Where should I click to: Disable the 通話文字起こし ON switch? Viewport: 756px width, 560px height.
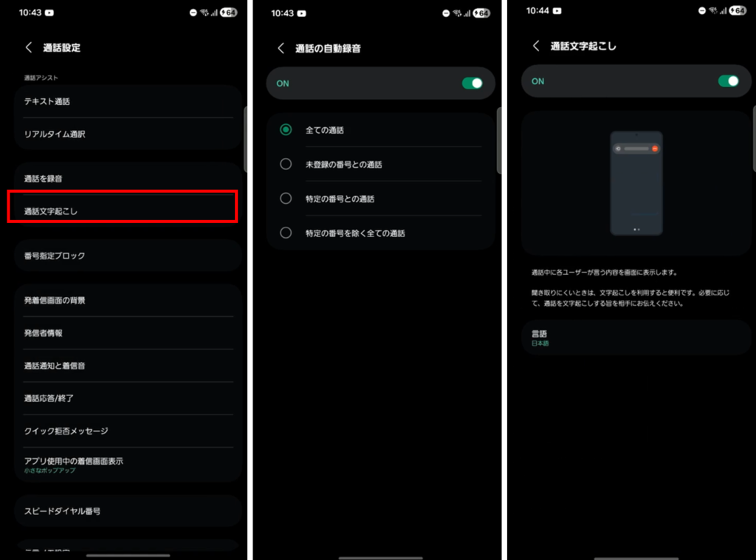(x=728, y=81)
